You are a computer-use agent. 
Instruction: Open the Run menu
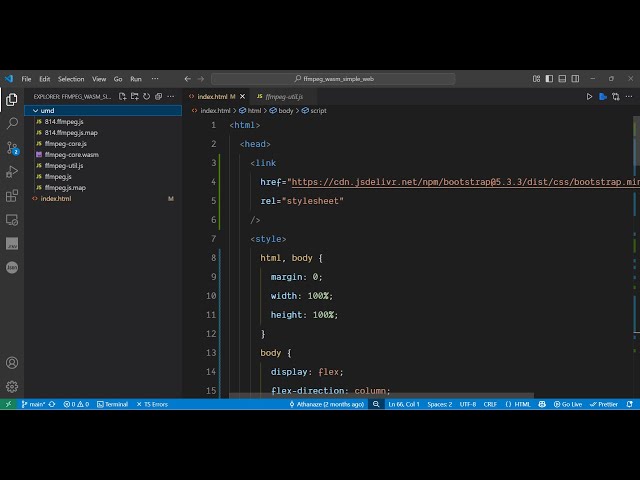click(x=136, y=79)
